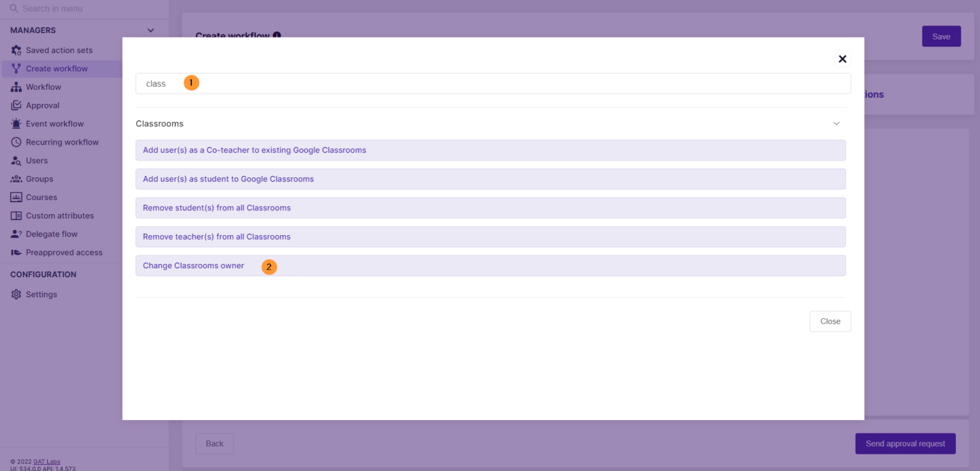
Task: Open the Workflow tree icon in sidebar
Action: point(16,87)
